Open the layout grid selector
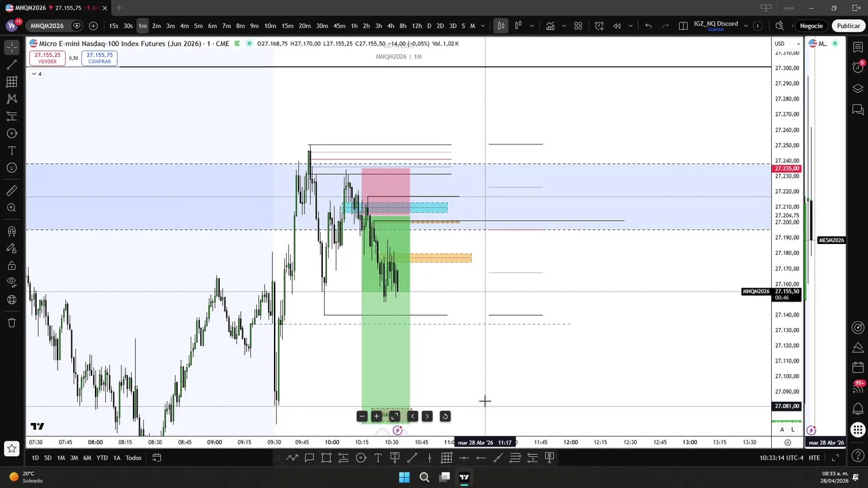 click(x=578, y=26)
